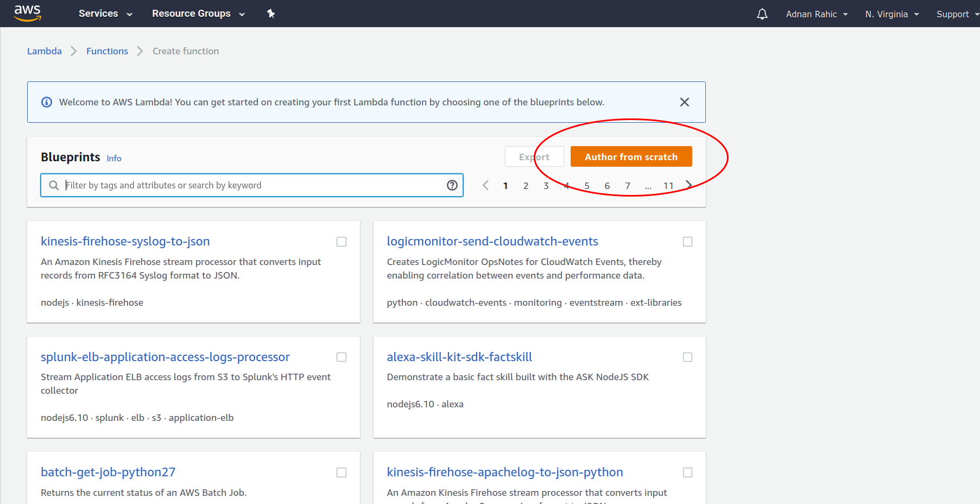Click 'Create function' breadcrumb text
980x504 pixels.
[186, 51]
